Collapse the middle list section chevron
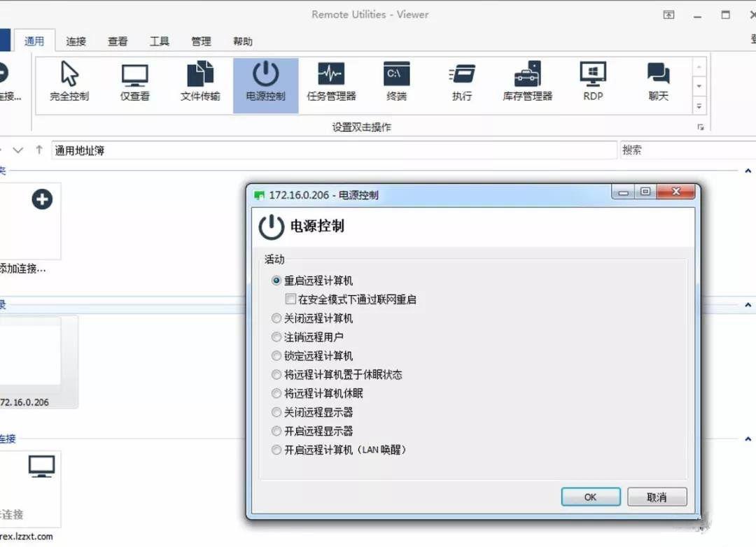The width and height of the screenshot is (756, 547). point(748,304)
